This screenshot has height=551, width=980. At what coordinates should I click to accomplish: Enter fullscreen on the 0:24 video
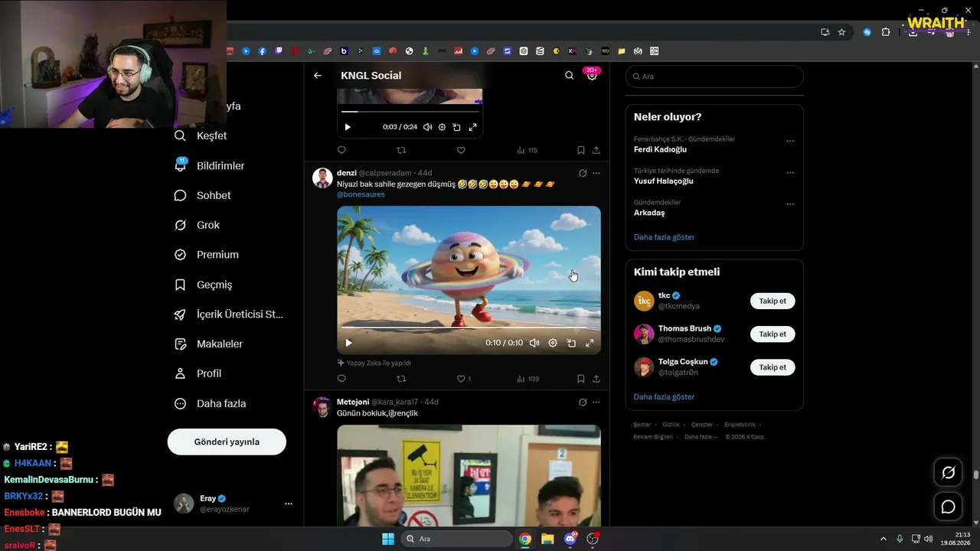point(472,127)
